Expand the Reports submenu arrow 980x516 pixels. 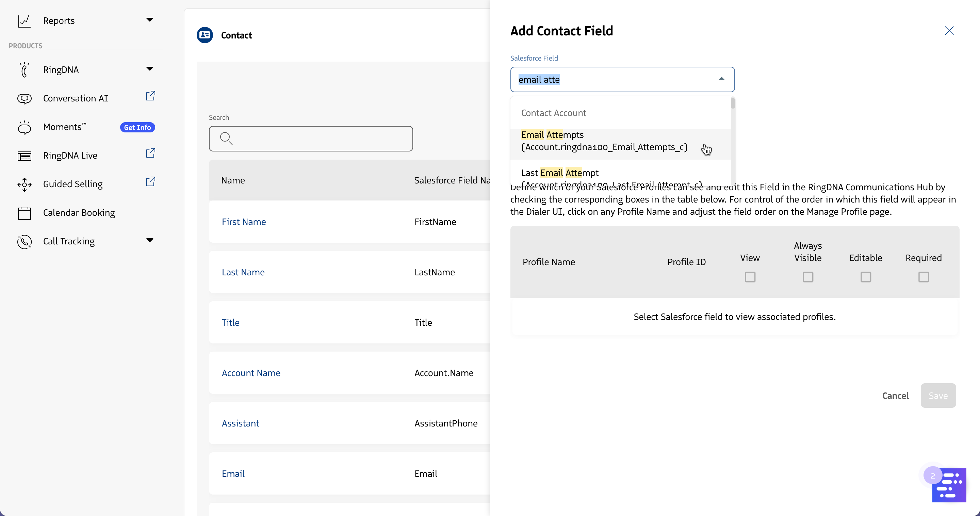[x=149, y=20]
